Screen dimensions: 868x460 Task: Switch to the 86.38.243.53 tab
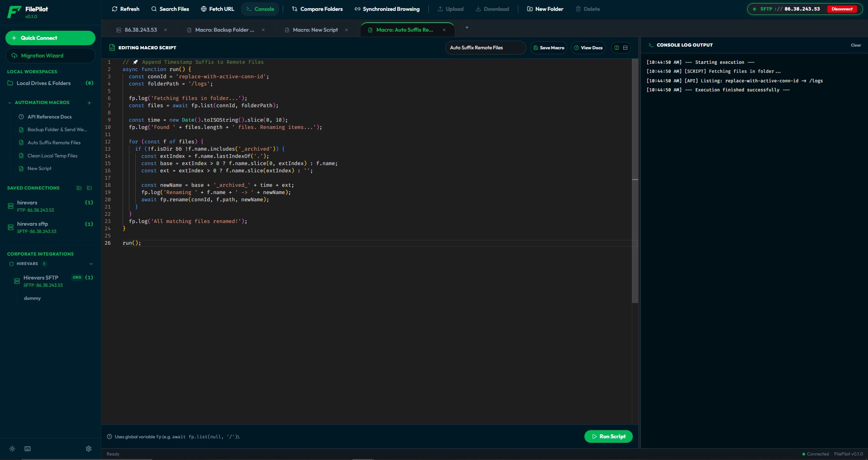coord(141,30)
